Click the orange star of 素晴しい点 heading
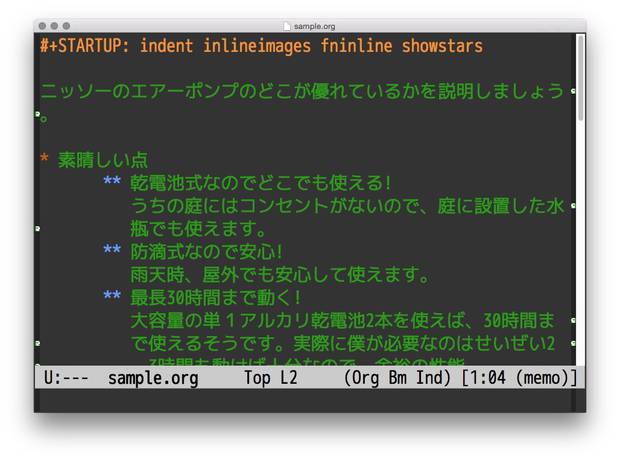 (44, 159)
